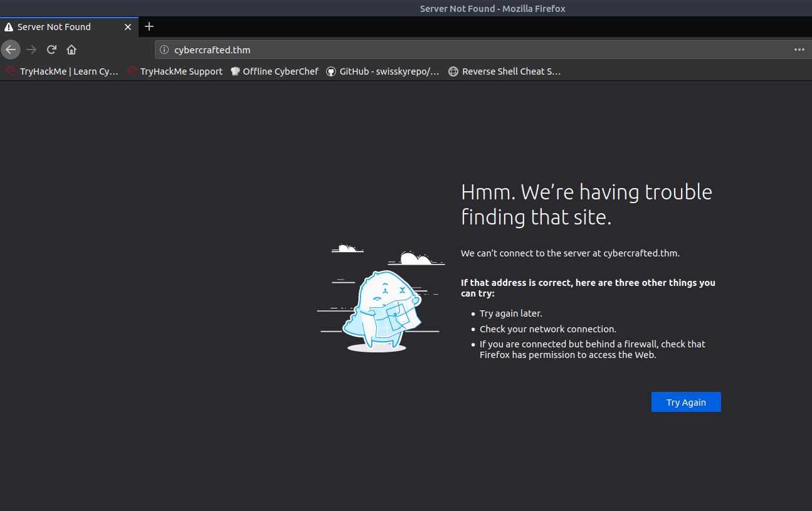Open the GitHub swisskyrepo bookmark

383,71
